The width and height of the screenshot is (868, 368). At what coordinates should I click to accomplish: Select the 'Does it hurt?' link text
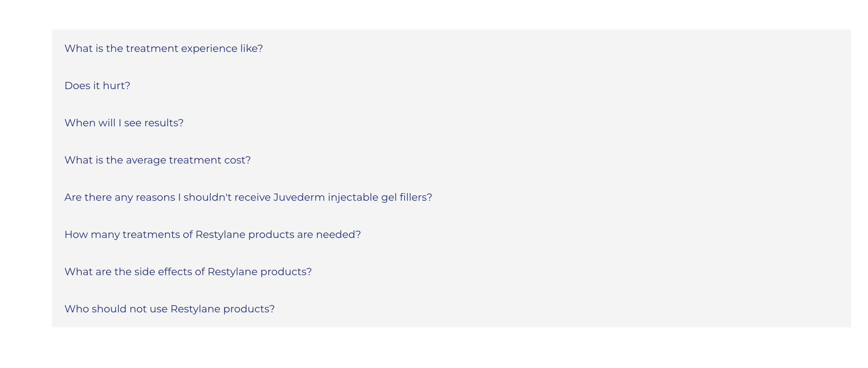point(97,86)
